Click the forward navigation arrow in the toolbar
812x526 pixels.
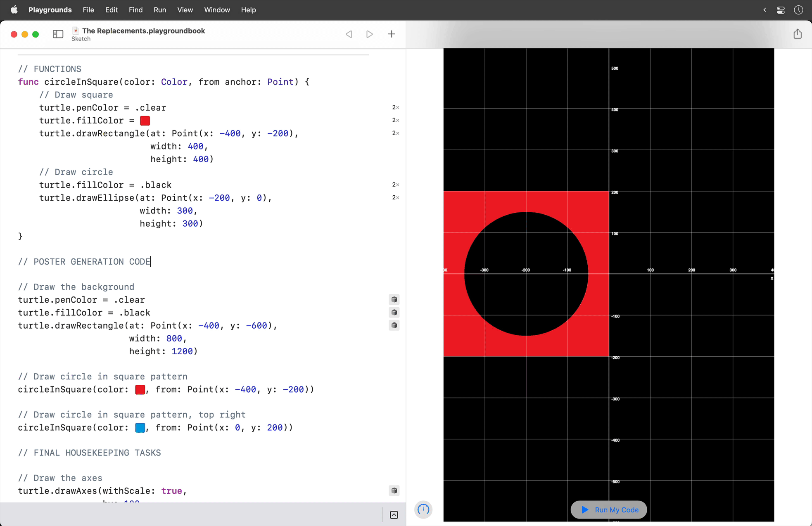(370, 34)
